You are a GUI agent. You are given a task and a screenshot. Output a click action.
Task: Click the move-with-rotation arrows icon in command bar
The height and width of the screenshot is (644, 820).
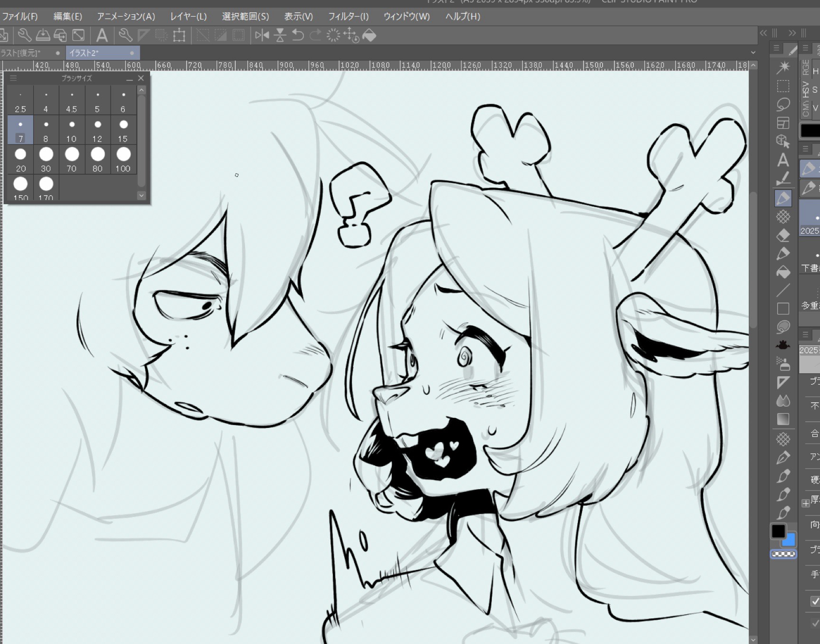351,36
